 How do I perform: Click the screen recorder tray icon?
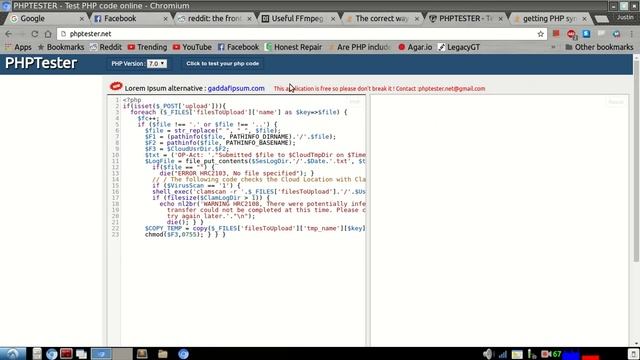point(546,354)
